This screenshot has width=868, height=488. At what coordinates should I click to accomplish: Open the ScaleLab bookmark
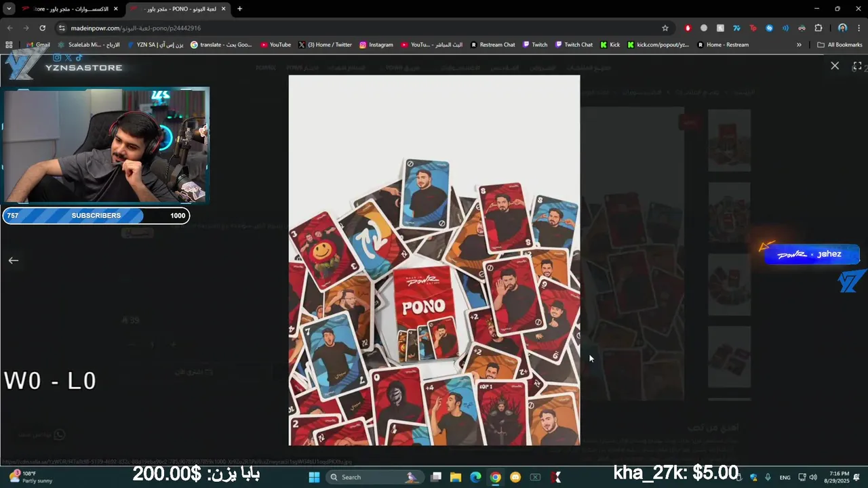(x=88, y=45)
